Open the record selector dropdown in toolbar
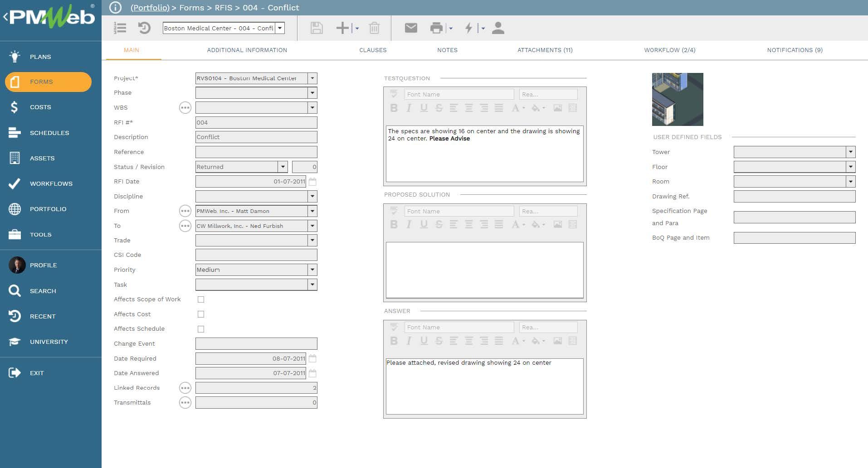868x468 pixels. click(x=280, y=28)
